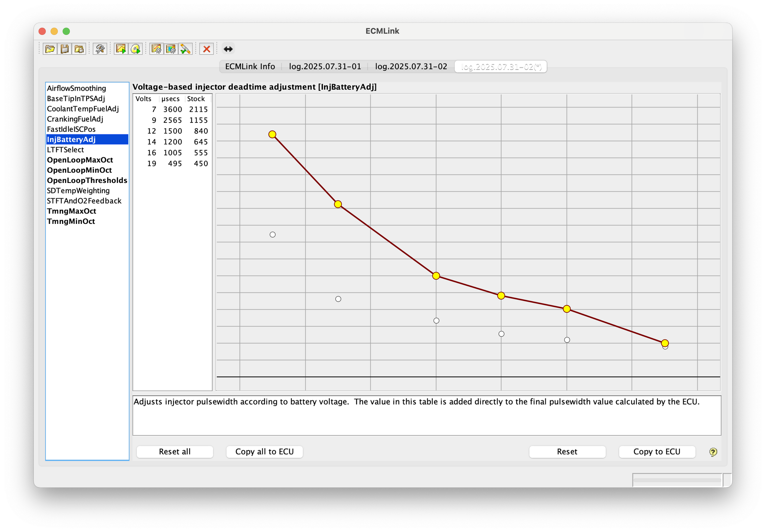Select AirflowSmoothing in the table list

click(x=87, y=88)
